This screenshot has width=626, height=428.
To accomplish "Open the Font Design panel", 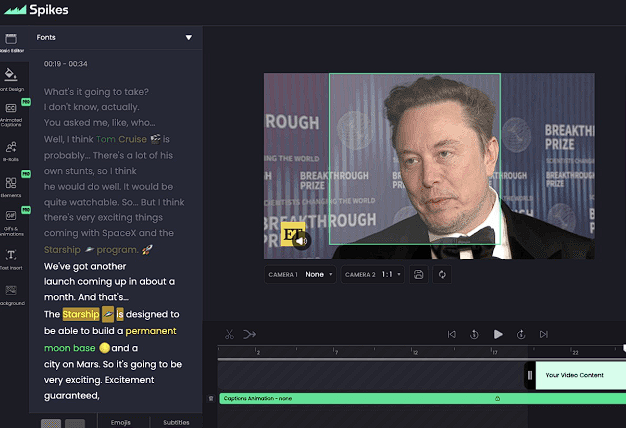I will point(11,76).
